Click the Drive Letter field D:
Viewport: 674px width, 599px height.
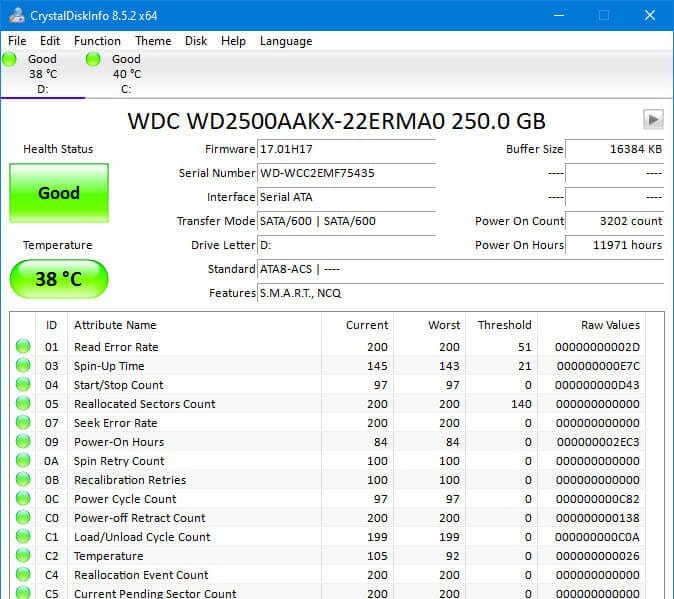(x=346, y=245)
